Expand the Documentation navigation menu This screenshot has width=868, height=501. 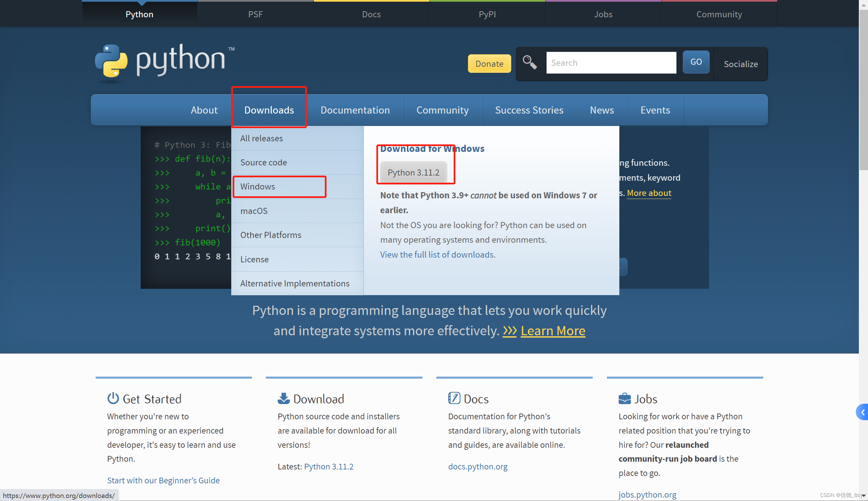tap(355, 110)
